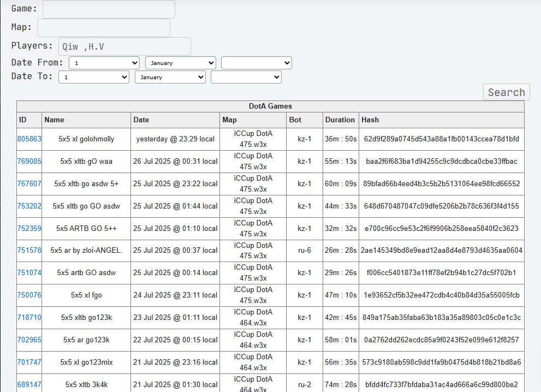Open game ID 718710 link
541x392 pixels.
29,318
